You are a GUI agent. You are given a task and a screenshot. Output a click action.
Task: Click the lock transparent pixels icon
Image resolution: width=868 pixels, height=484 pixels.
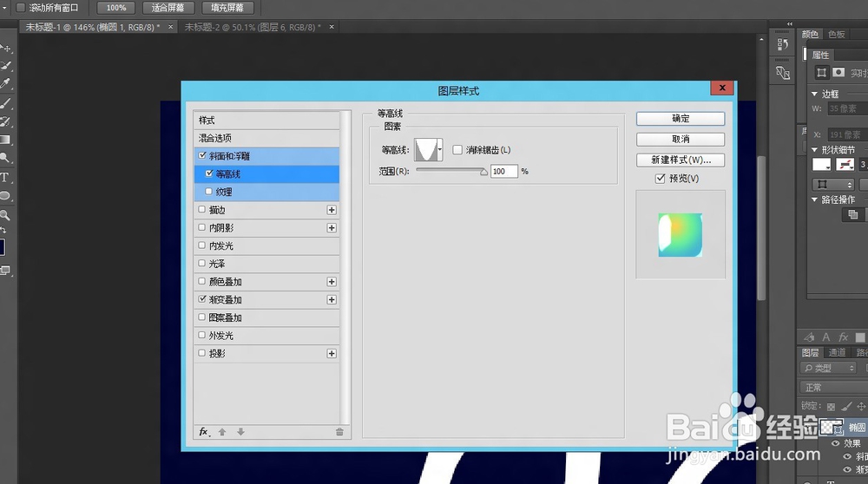831,407
